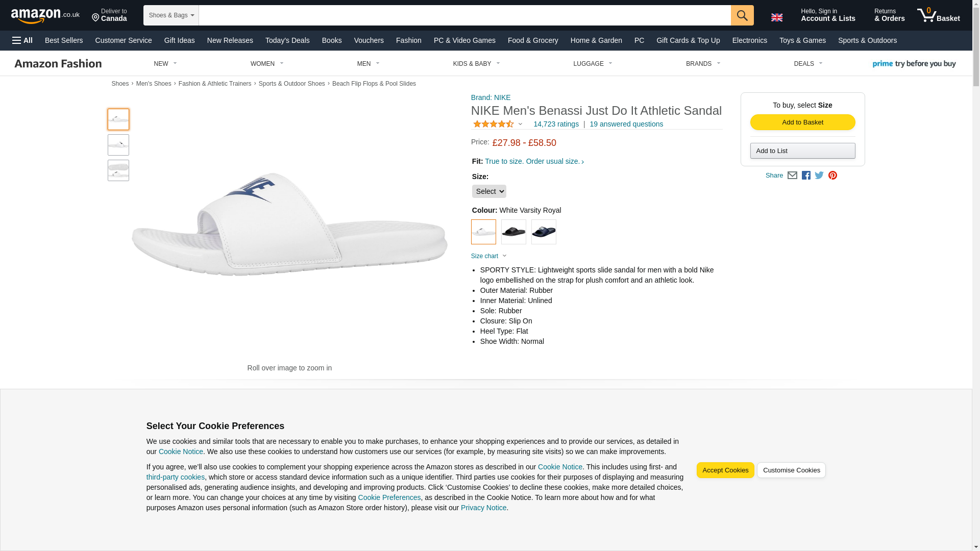Viewport: 980px width, 551px height.
Task: Share product on Pinterest icon
Action: (x=832, y=176)
